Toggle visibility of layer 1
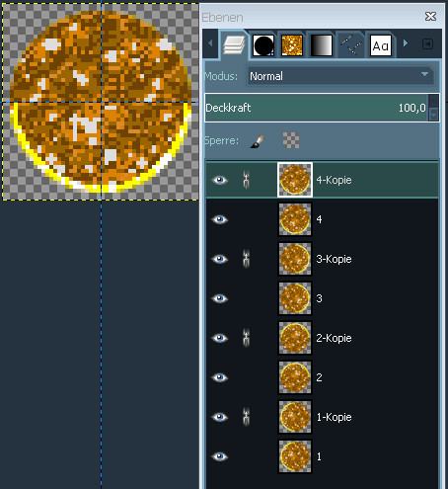448x489 pixels. click(x=220, y=456)
